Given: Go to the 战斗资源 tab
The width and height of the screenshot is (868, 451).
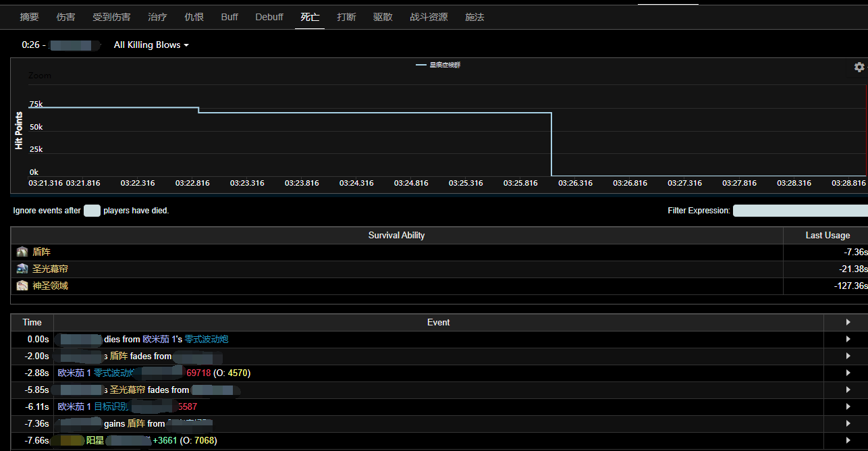Looking at the screenshot, I should 429,17.
